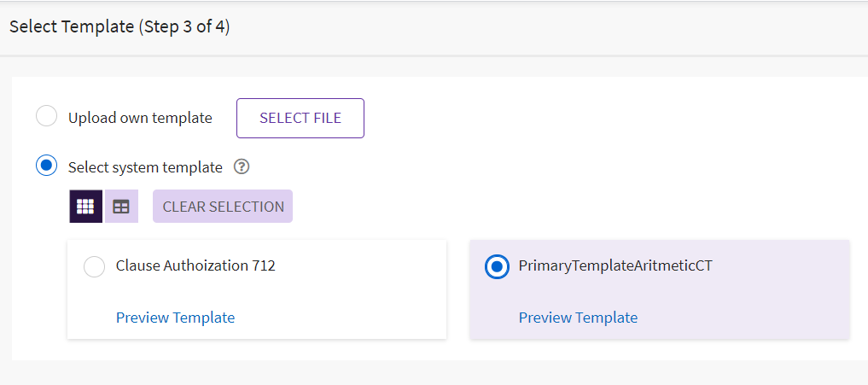Click the PrimaryTemplateAritmeticCT label text
Viewport: 868px width, 385px height.
point(615,265)
